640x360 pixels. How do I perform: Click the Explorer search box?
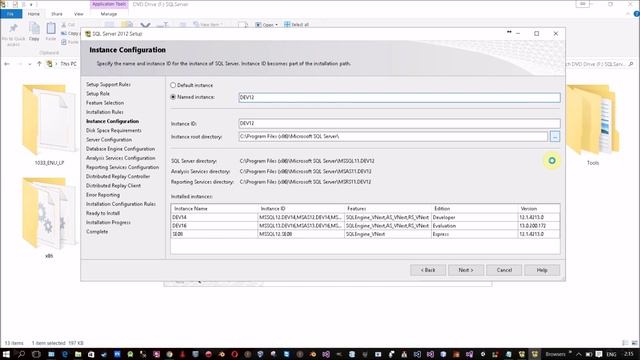pyautogui.click(x=599, y=64)
